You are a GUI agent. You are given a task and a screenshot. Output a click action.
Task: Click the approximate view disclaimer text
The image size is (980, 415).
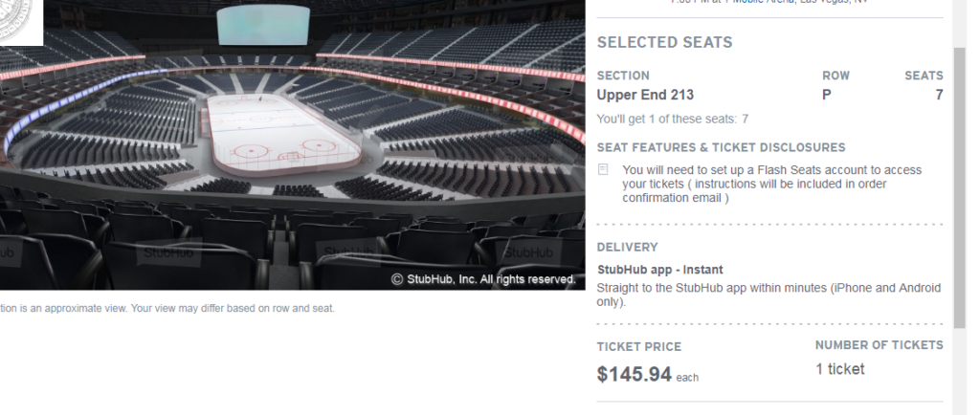pos(167,309)
